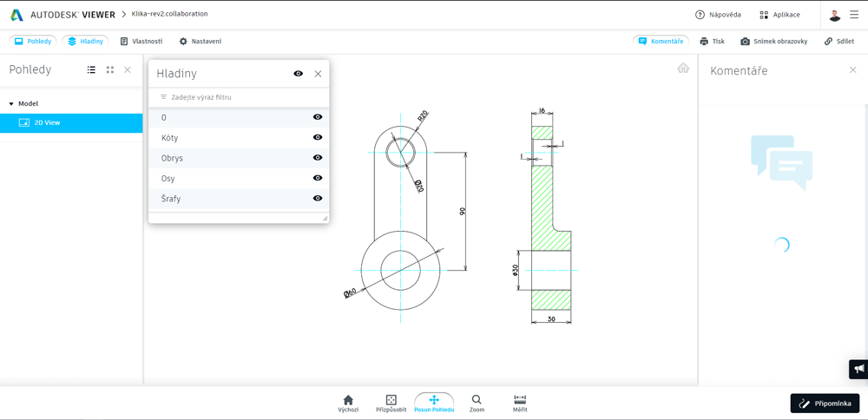The width and height of the screenshot is (868, 420).
Task: Click the Hladiny panel resize grip
Action: [325, 220]
